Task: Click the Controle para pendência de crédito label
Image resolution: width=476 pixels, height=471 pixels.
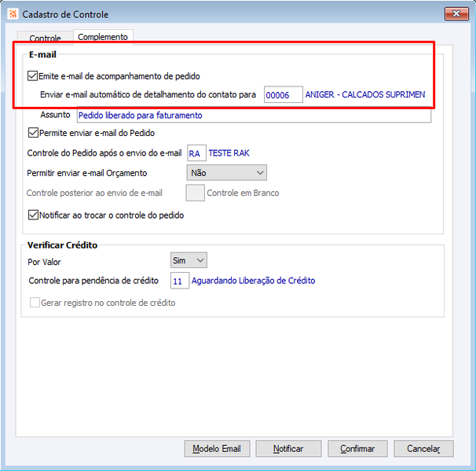Action: tap(93, 281)
